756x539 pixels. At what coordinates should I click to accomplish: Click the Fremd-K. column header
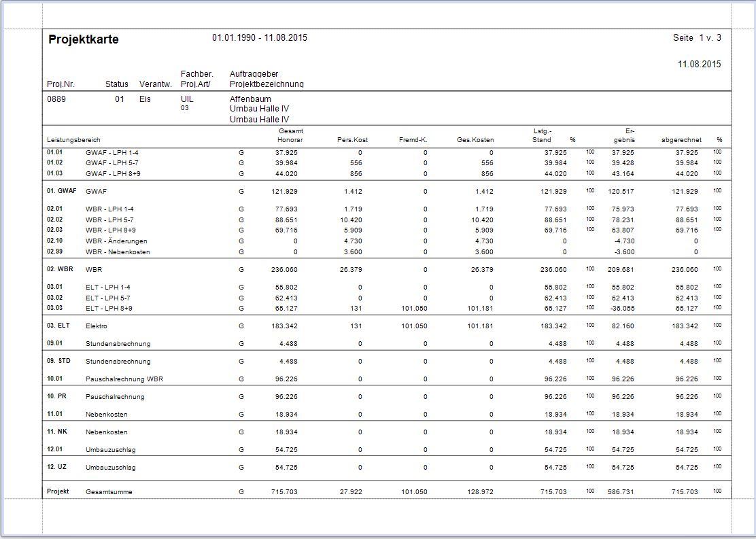(x=413, y=140)
